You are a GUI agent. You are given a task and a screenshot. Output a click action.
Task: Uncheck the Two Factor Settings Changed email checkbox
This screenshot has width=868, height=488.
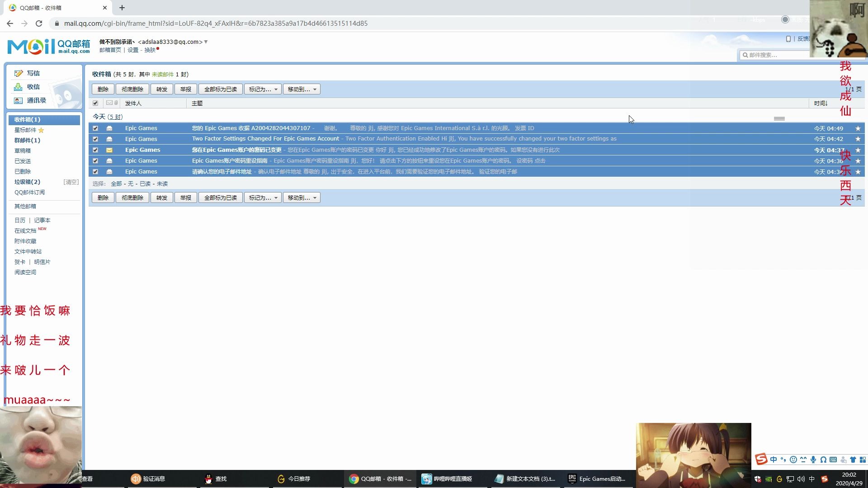click(95, 139)
